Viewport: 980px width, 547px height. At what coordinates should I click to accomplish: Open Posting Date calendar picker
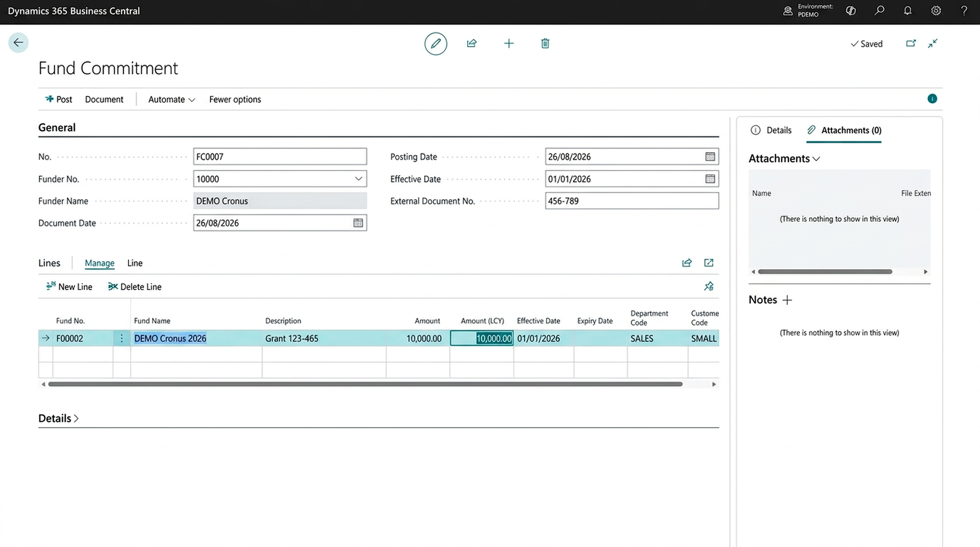(x=710, y=157)
